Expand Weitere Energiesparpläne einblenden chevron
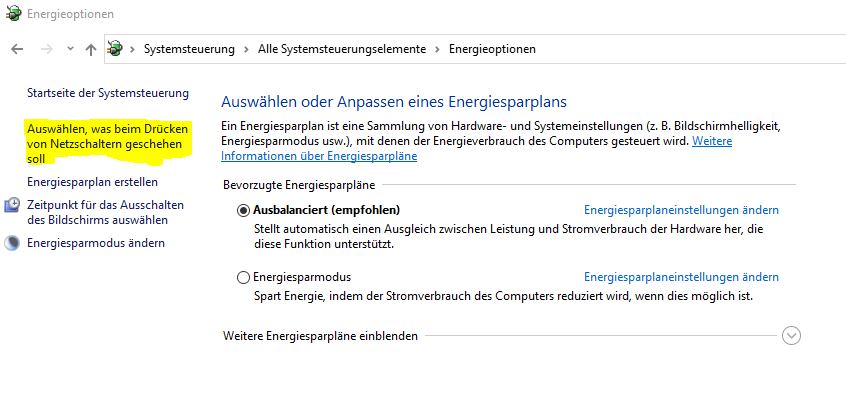The width and height of the screenshot is (846, 394). click(x=791, y=336)
